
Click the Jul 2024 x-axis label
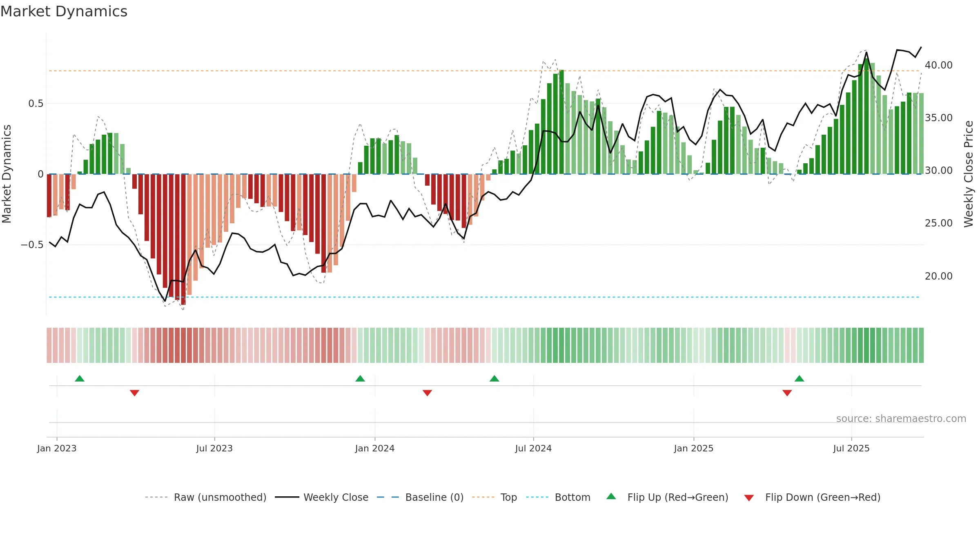click(533, 448)
